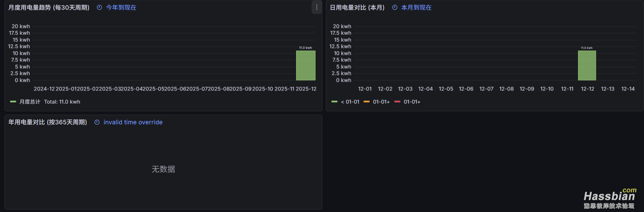This screenshot has width=644, height=212.
Task: Open the 年用电量对比 panel title menu
Action: point(48,122)
